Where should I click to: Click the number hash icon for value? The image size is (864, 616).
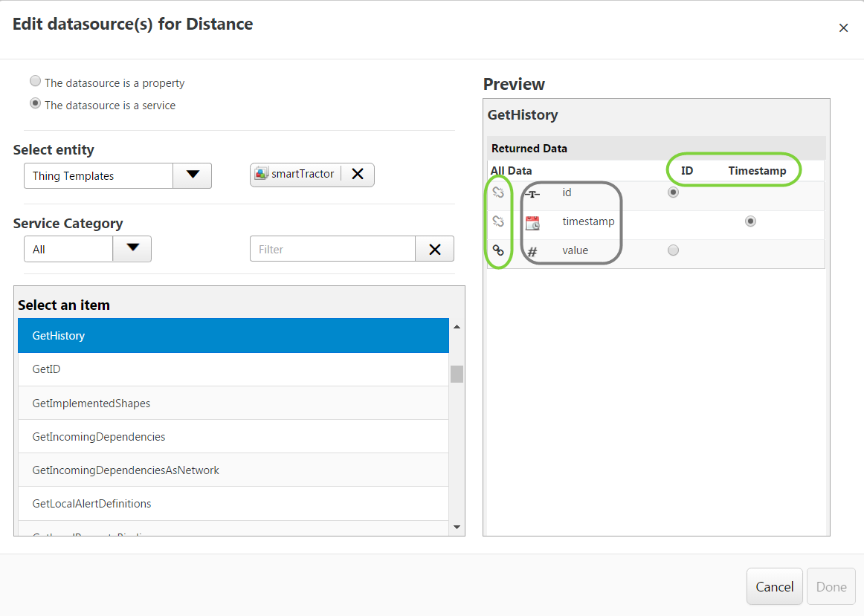(532, 252)
